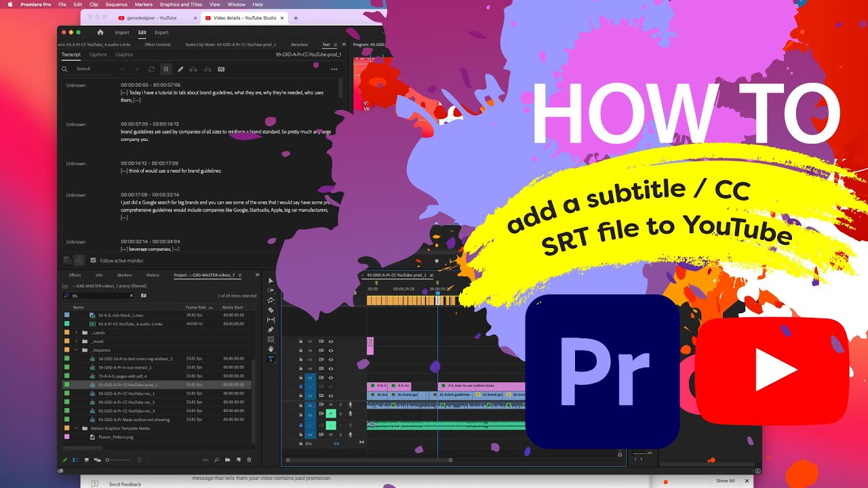Solo audio track A4
This screenshot has width=868, height=488.
point(340,434)
